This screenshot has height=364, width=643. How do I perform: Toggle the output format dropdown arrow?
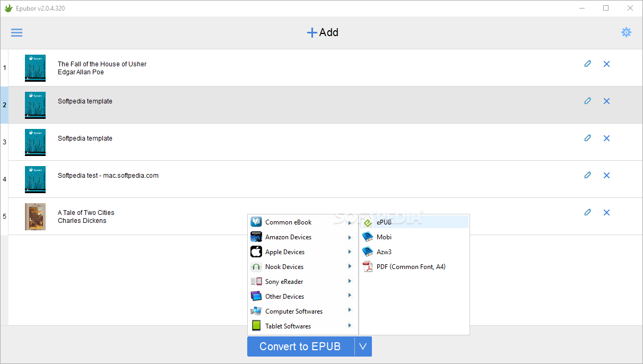[x=363, y=346]
